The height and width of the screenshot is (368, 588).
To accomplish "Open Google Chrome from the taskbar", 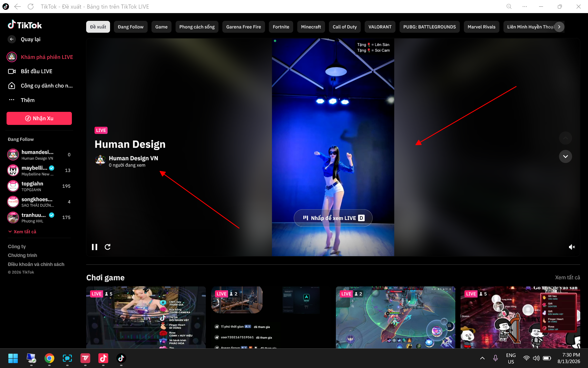I will [49, 358].
